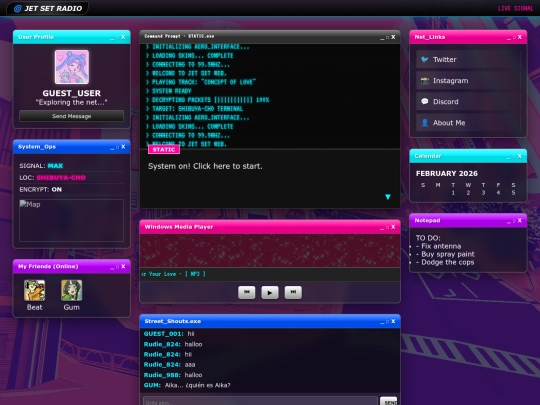Select day 5 in the Calendar
Viewport: 540px width, 405px height.
point(513,193)
